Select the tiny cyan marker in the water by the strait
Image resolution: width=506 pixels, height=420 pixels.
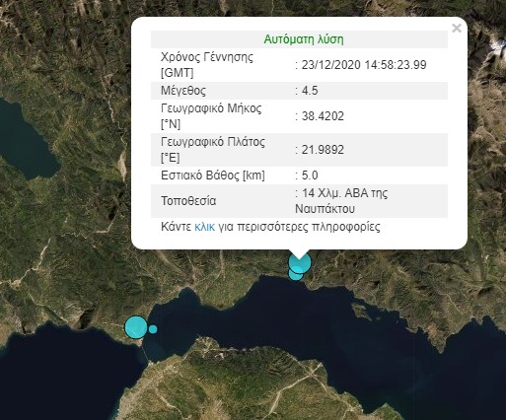coord(153,329)
